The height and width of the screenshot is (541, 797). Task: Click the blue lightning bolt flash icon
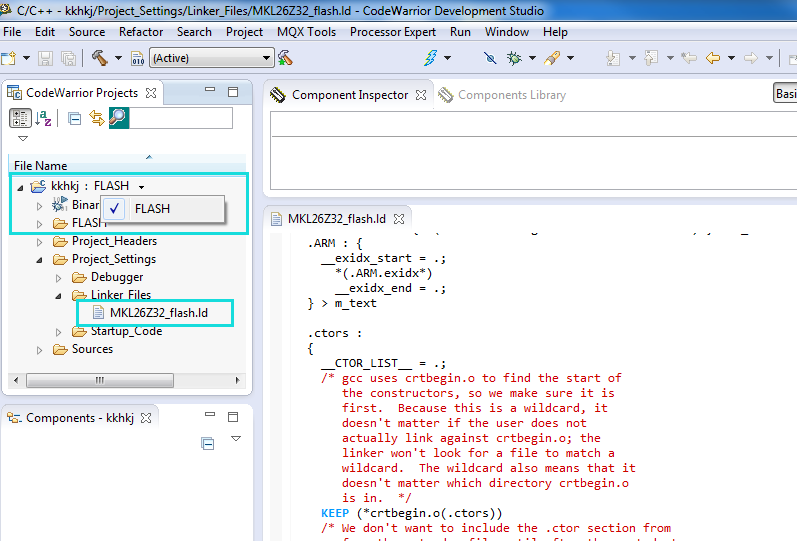(x=431, y=58)
